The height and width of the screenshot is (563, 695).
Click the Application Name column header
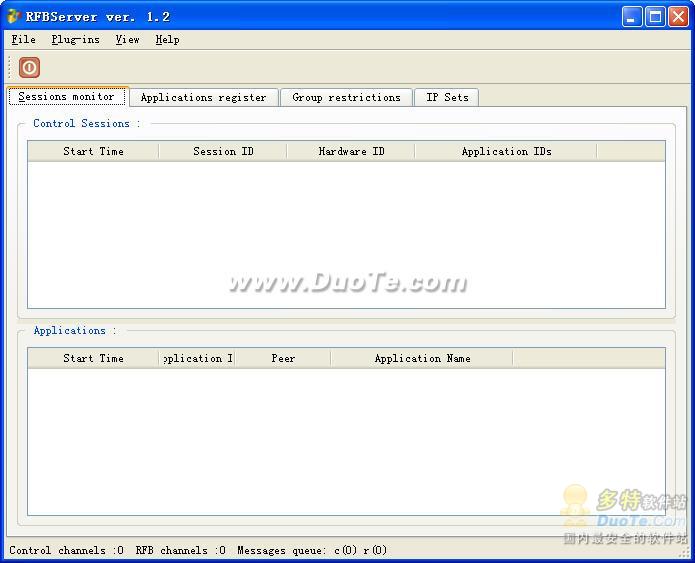(x=422, y=358)
